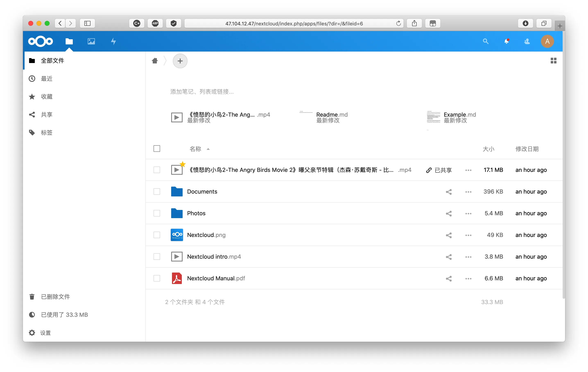Screen dimensions: 588x372
Task: Select the Nextcloud Manual.pdf checkbox
Action: [x=157, y=278]
